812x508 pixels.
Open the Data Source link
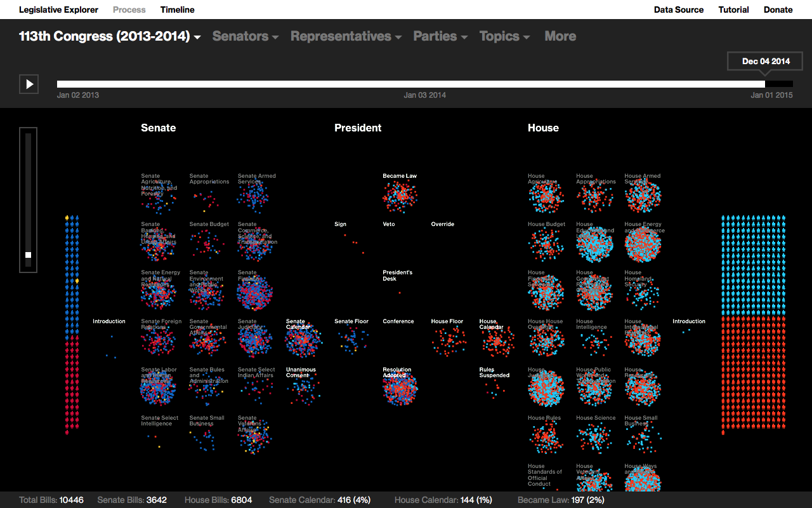678,10
